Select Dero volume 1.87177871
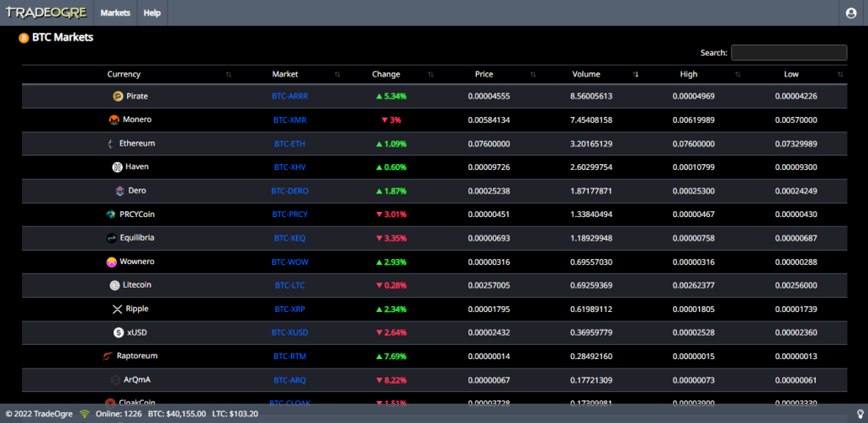The width and height of the screenshot is (868, 423). pyautogui.click(x=591, y=191)
